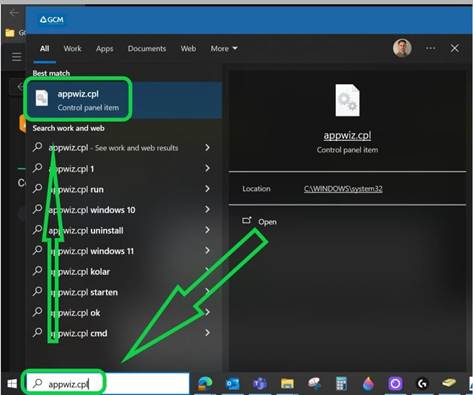Expand the 'appwiz.cpl uninstall' suggestion arrow
Screen dimensions: 473x395
[x=207, y=230]
